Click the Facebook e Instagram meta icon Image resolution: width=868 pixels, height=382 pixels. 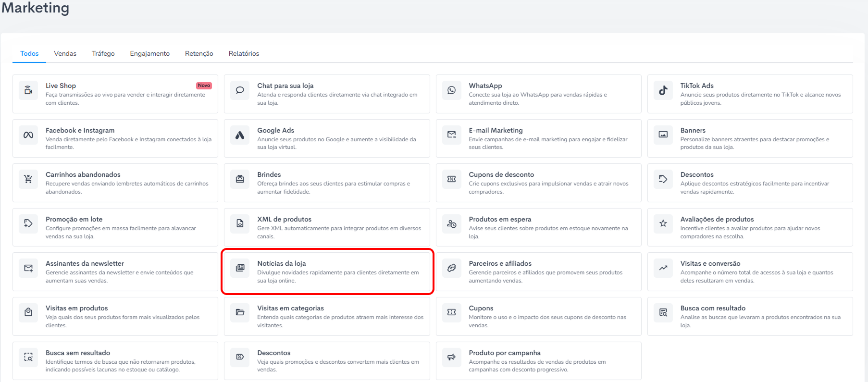28,135
